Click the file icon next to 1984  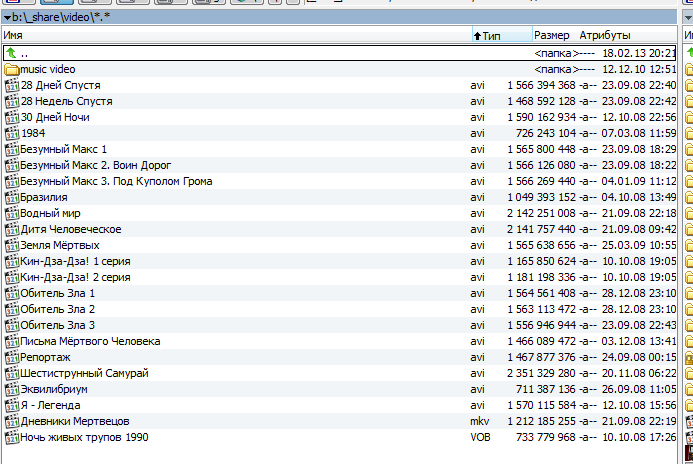coord(12,133)
